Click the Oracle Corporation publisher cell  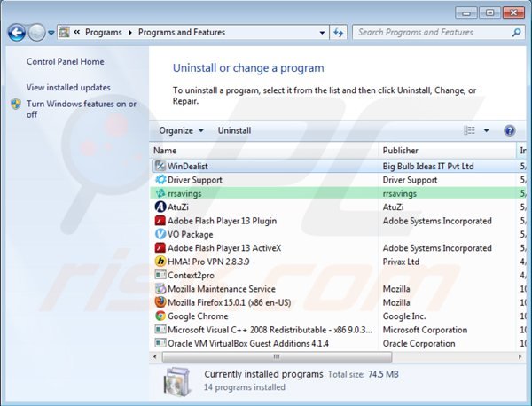pyautogui.click(x=419, y=343)
